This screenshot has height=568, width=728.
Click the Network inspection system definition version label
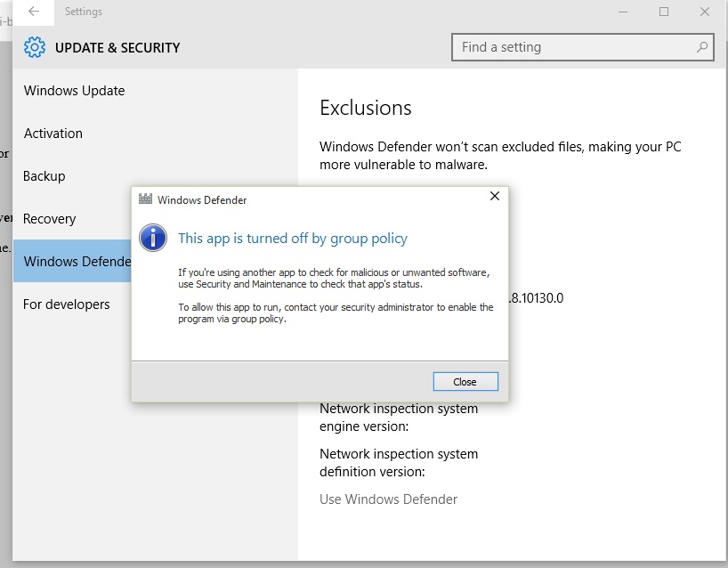pos(399,463)
